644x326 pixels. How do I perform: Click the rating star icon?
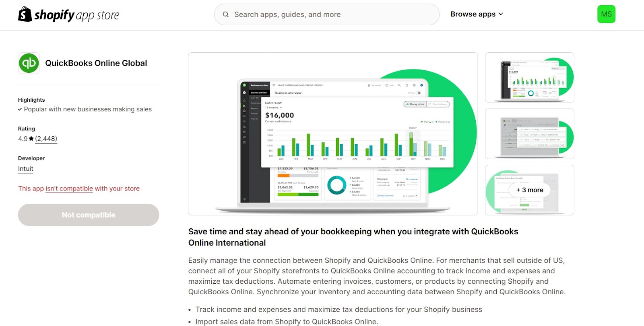[x=31, y=139]
